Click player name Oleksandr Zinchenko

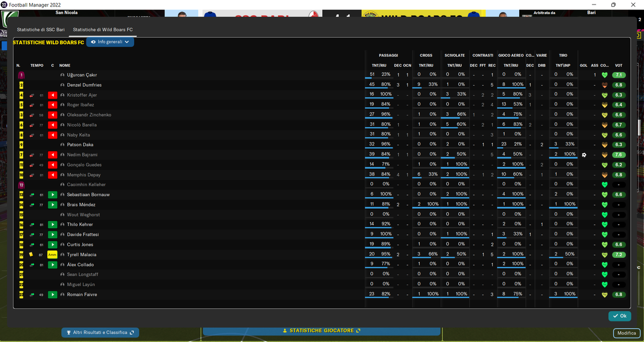[89, 115]
